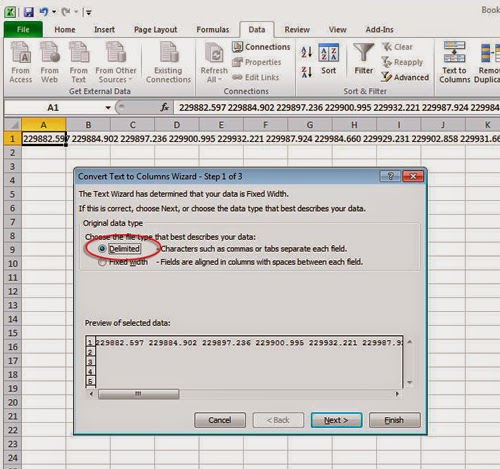Screen dimensions: 500x469
Task: Switch to the Home ribbon tab
Action: (x=65, y=30)
